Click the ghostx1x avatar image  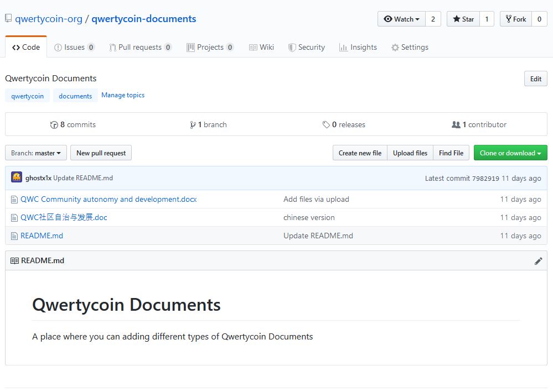tap(17, 177)
